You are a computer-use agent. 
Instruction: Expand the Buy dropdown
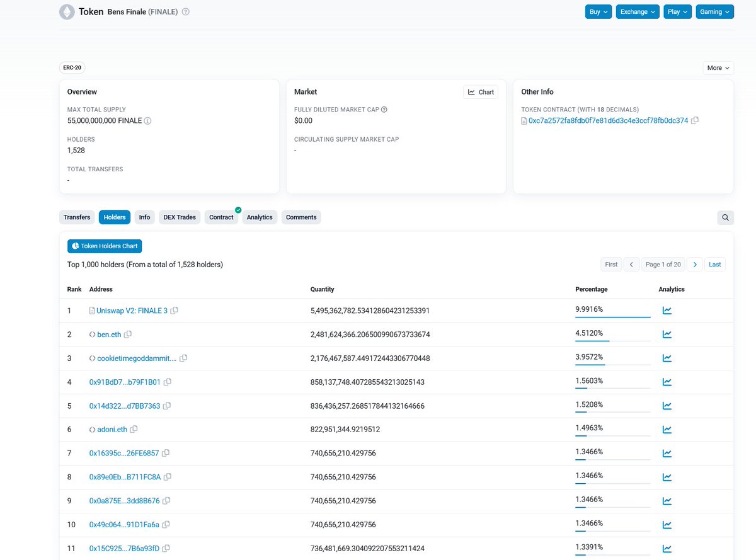point(598,12)
